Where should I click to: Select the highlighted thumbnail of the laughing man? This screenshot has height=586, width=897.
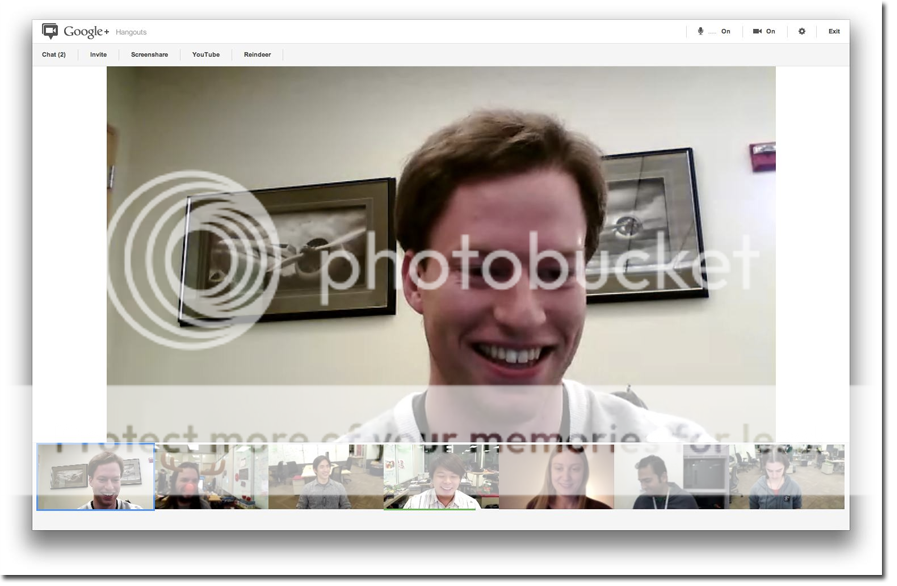point(96,477)
